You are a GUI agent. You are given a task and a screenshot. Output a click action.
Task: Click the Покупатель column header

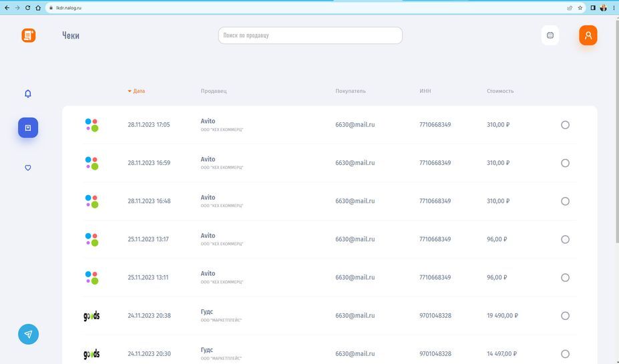click(351, 91)
